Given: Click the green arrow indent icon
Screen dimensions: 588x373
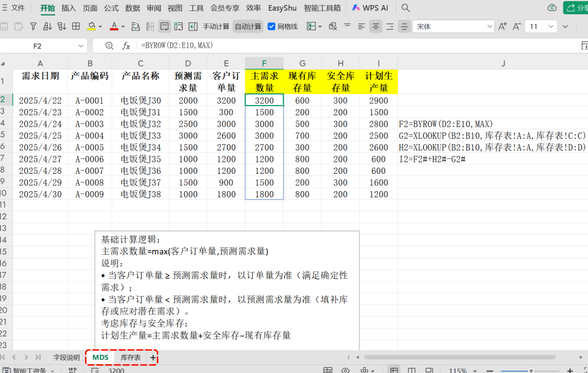Looking at the screenshot, I should click(x=193, y=26).
